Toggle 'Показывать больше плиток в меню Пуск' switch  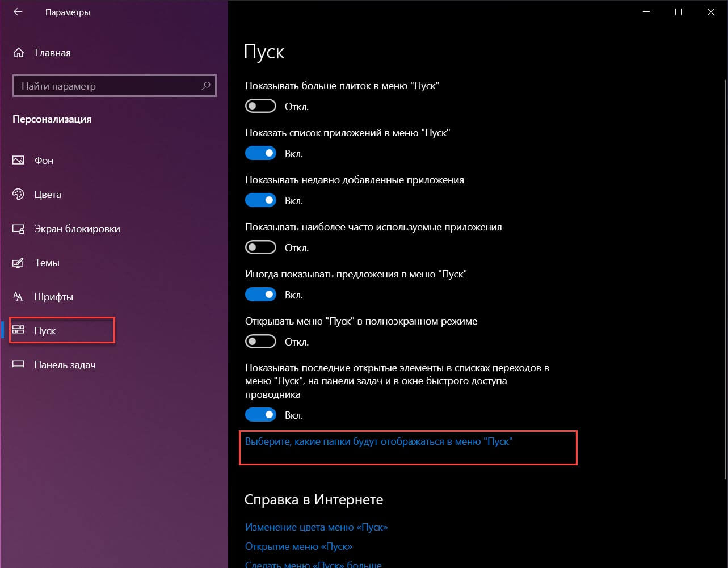coord(260,106)
